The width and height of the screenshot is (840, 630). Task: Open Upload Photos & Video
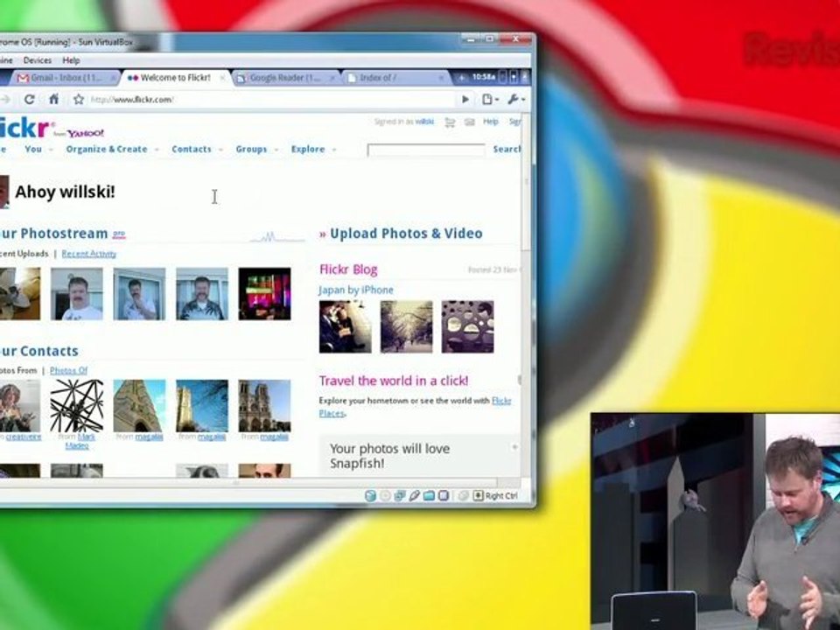(406, 234)
